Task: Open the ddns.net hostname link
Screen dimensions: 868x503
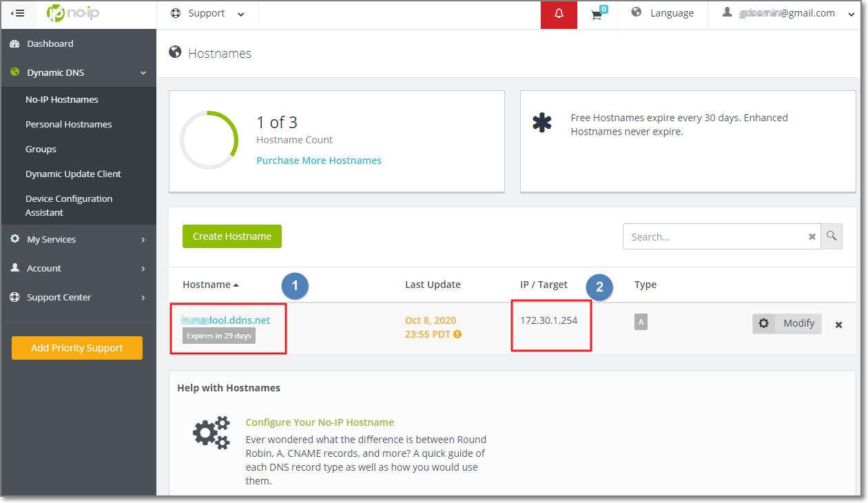Action: point(226,320)
